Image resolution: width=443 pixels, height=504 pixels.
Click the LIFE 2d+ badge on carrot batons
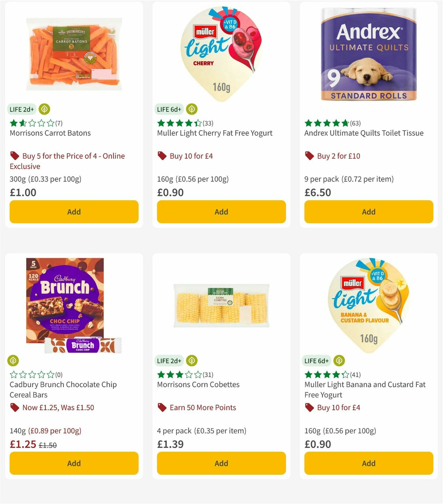(21, 109)
